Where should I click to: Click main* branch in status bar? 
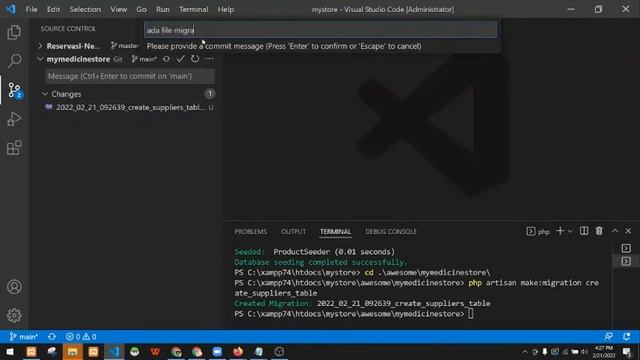click(x=24, y=337)
